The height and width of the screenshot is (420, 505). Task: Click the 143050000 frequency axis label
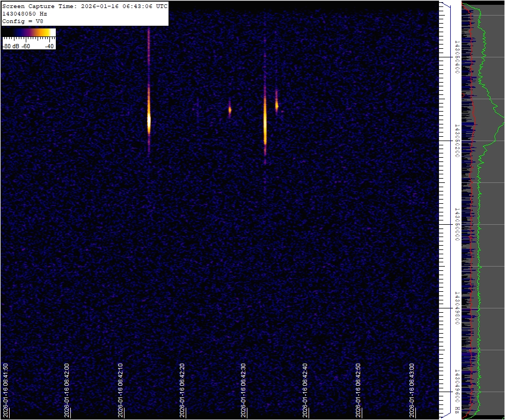457,224
